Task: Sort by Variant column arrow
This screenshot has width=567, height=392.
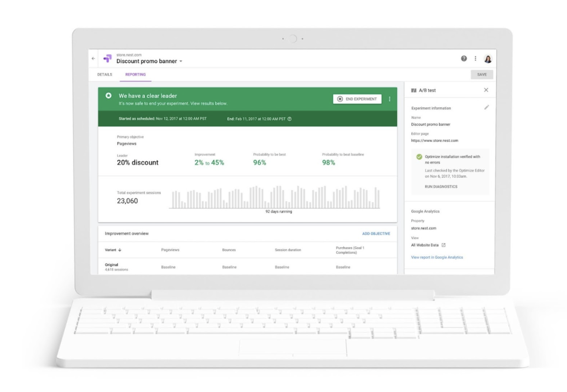Action: [x=120, y=250]
